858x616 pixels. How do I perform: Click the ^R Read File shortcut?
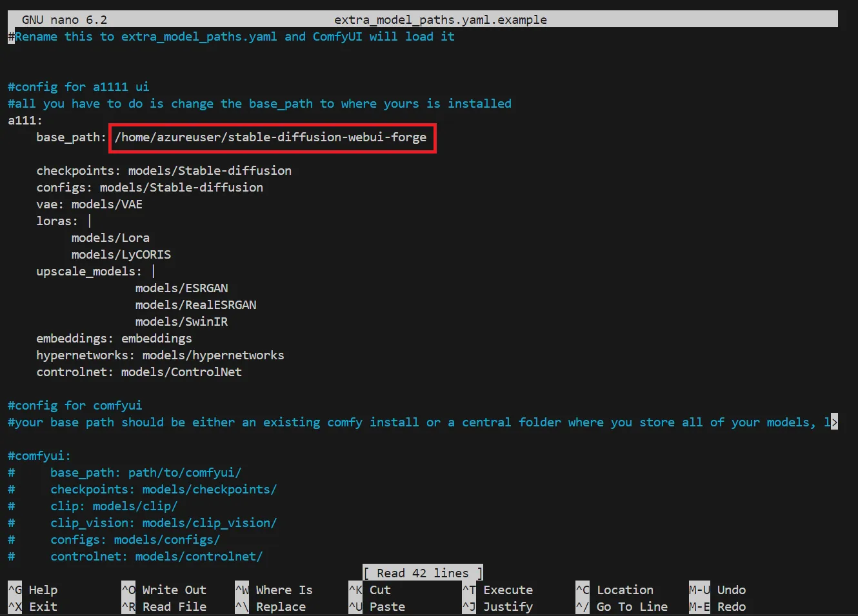(x=164, y=606)
